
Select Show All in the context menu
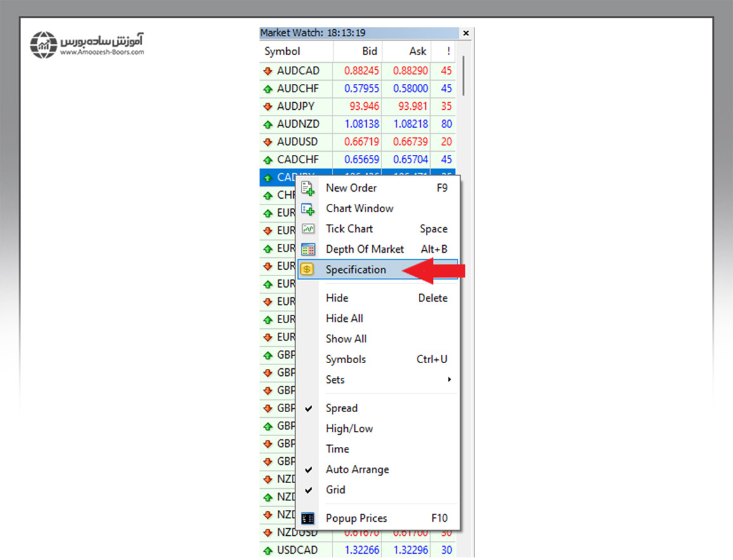[x=346, y=339]
